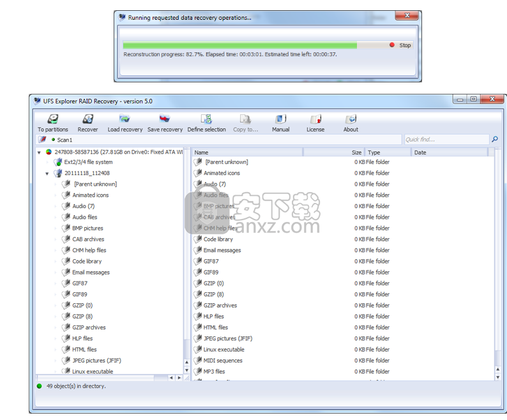The height and width of the screenshot is (420, 507).
Task: Click folder icon beside JPEG pictures (JFIF) in list
Action: (197, 338)
